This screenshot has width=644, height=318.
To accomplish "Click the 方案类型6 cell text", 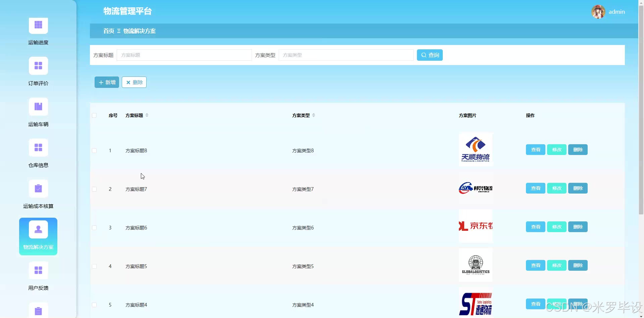I will pos(303,228).
